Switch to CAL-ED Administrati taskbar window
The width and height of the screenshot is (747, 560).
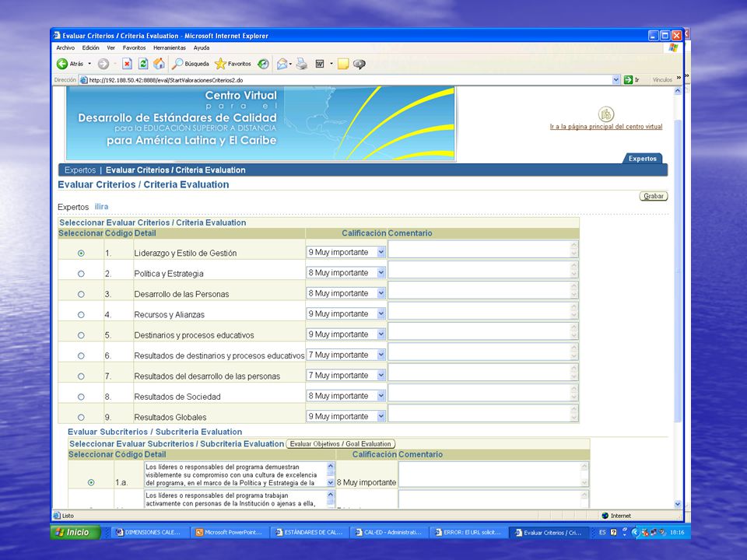(x=388, y=532)
